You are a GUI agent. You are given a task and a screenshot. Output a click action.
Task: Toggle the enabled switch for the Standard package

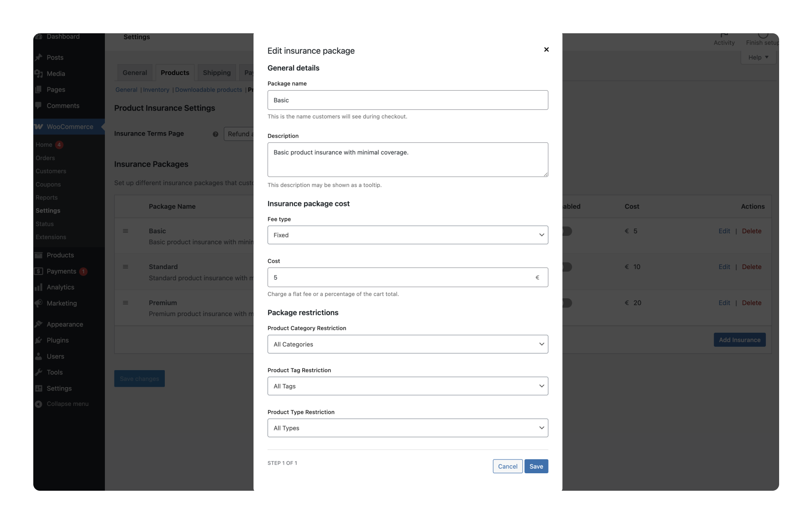(x=567, y=267)
